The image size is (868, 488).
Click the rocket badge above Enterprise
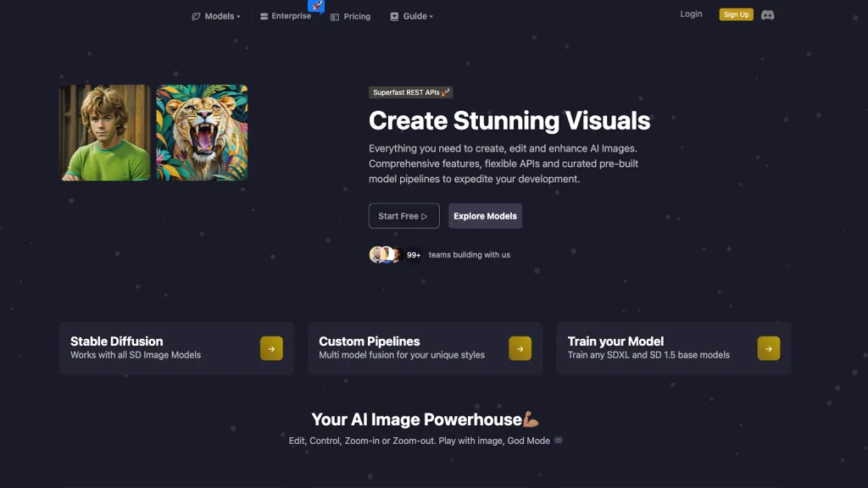(x=317, y=7)
